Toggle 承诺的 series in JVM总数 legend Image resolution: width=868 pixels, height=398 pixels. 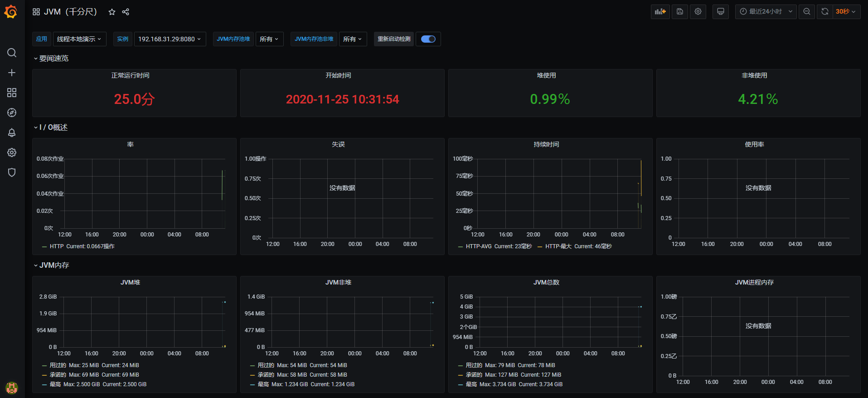pos(474,375)
